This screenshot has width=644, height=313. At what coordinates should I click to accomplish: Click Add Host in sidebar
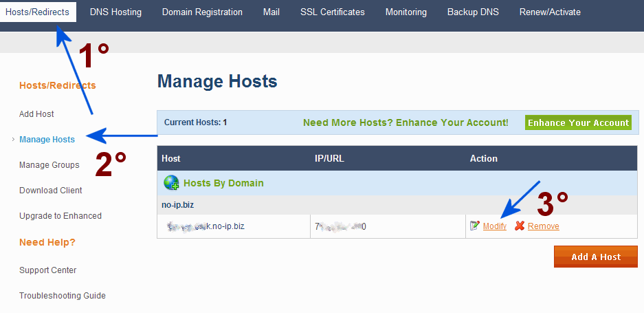point(36,114)
